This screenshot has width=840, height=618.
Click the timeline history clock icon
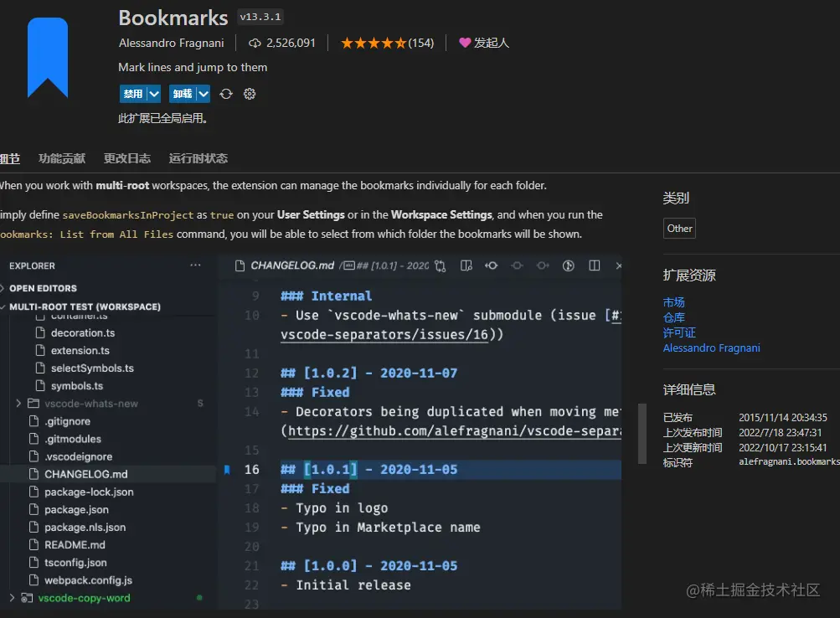[x=569, y=265]
